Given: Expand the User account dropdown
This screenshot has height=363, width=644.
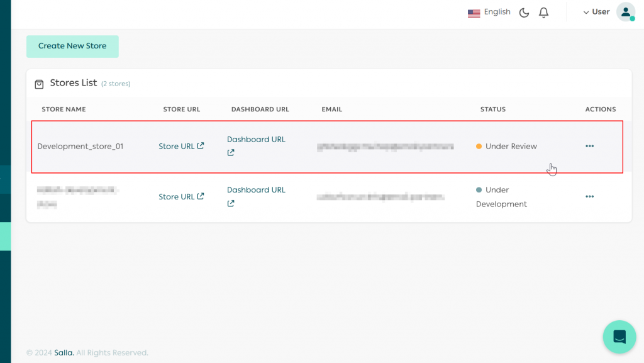Looking at the screenshot, I should [x=596, y=13].
